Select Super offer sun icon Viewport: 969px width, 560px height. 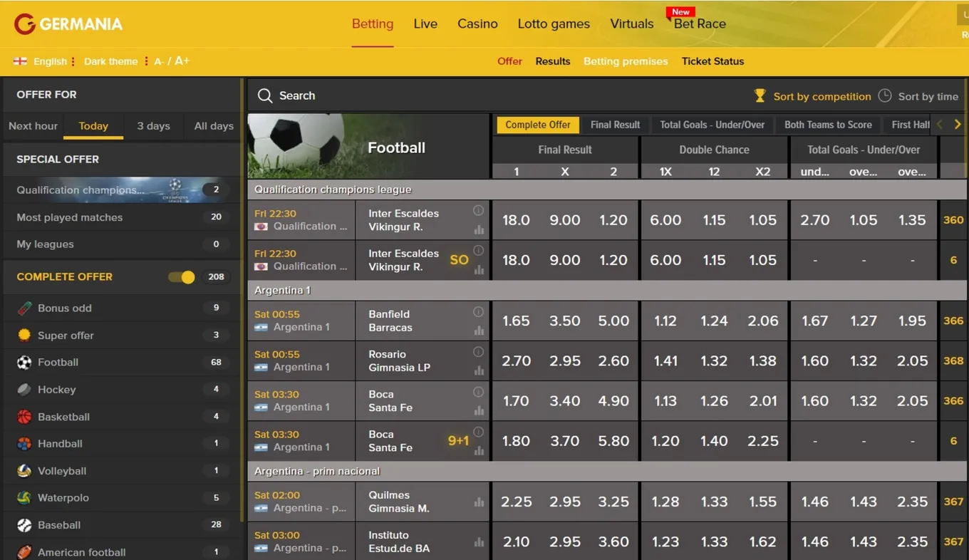24,335
